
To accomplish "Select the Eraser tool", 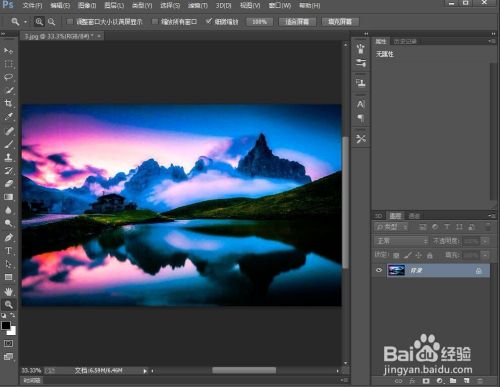I will pyautogui.click(x=8, y=184).
